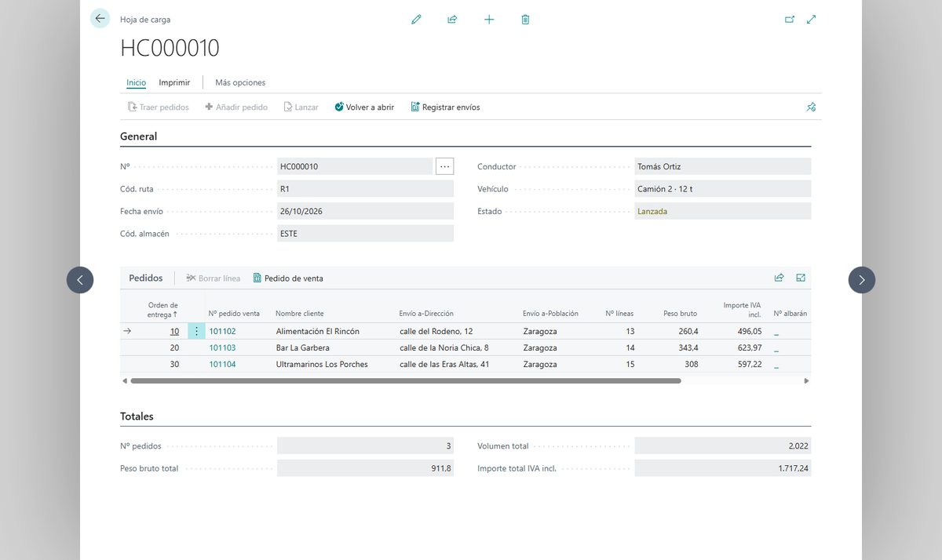The image size is (942, 560).
Task: Go to the next record with right chevron
Action: 862,280
